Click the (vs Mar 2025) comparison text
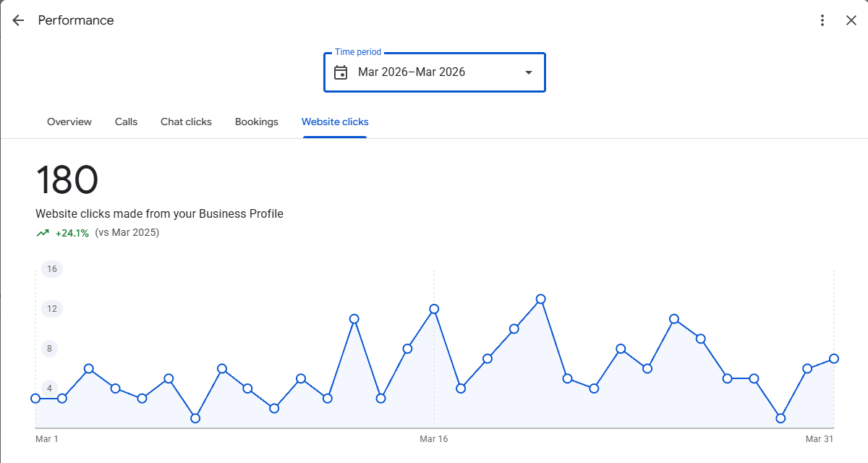868x463 pixels. [127, 232]
